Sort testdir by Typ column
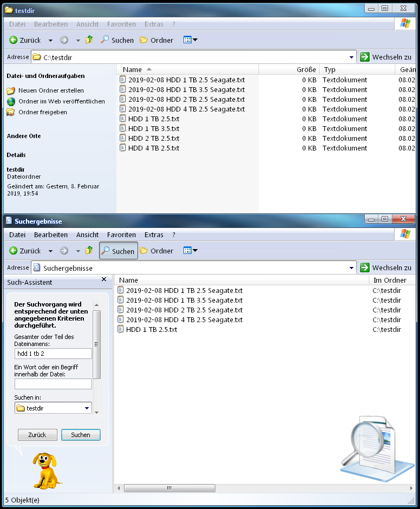The height and width of the screenshot is (509, 420). click(x=357, y=69)
